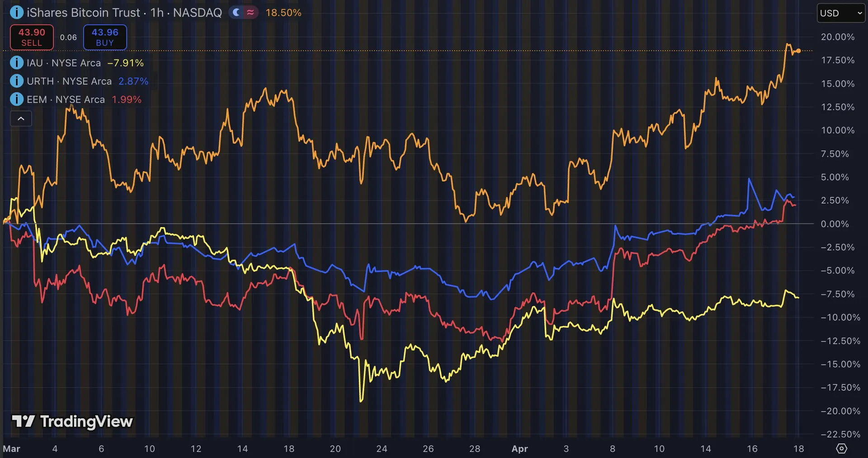
Task: Click the IAU symbol info icon
Action: pos(17,63)
